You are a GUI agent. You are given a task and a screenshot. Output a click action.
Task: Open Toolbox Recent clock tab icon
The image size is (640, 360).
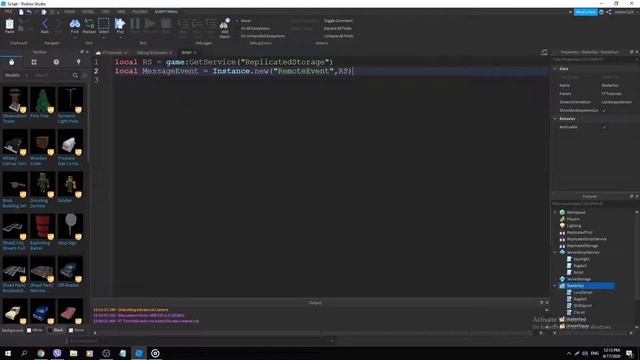[56, 62]
